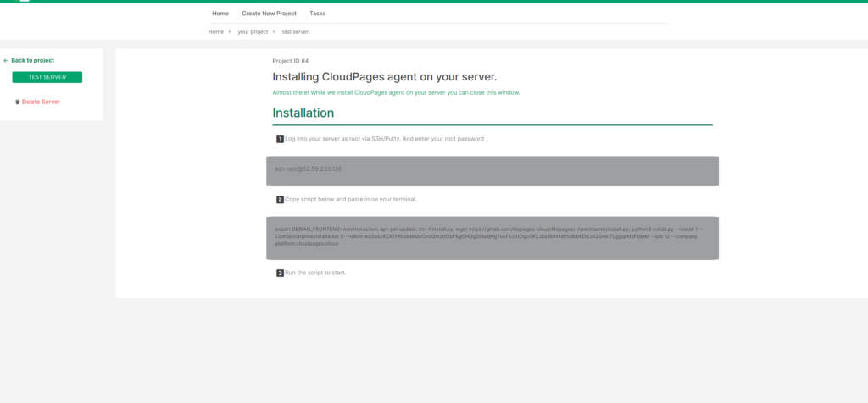Open 'your project' breadcrumb link
This screenshot has width=868, height=403.
[x=253, y=32]
